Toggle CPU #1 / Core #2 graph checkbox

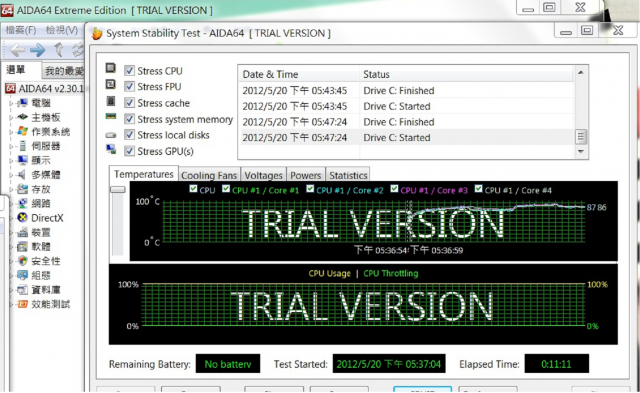[x=310, y=189]
